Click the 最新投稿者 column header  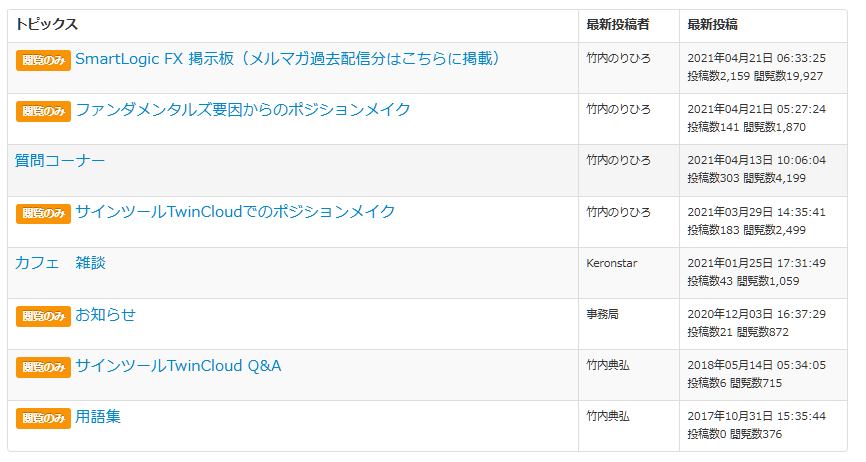[617, 24]
